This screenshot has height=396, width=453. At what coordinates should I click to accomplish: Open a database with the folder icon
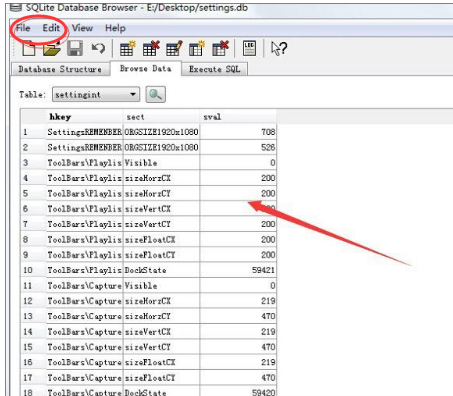click(51, 49)
